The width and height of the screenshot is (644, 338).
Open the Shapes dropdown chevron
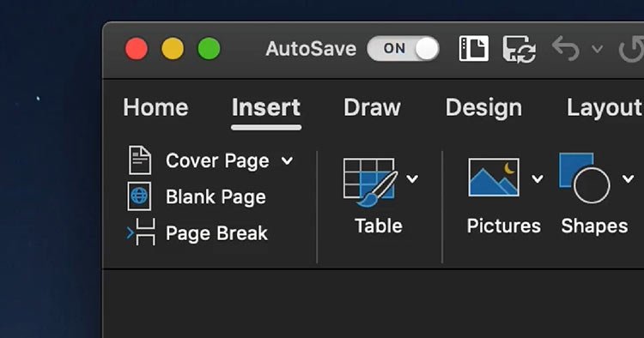[x=628, y=178]
